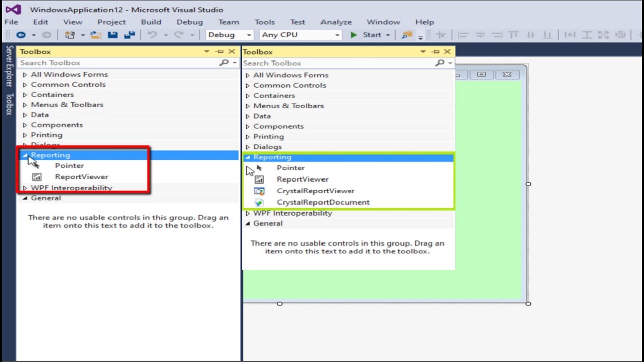Screen dimensions: 644x362
Task: Open the Server Explorer side tab
Action: 9,66
